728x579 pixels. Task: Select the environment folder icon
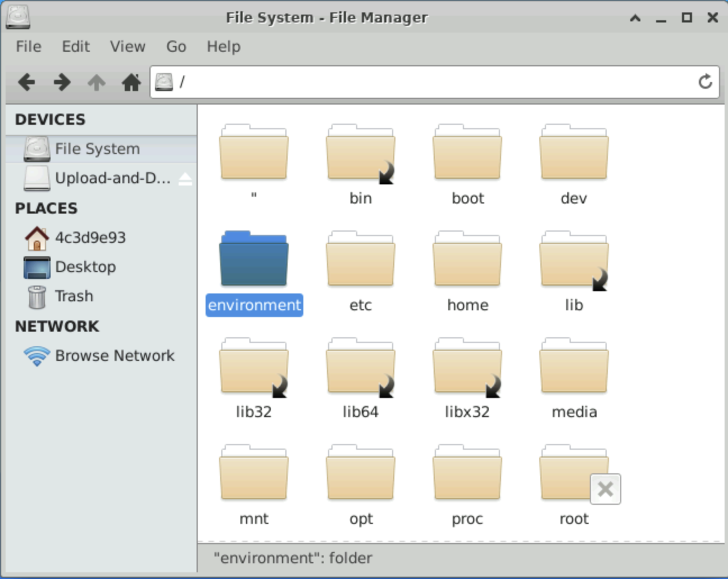click(254, 260)
